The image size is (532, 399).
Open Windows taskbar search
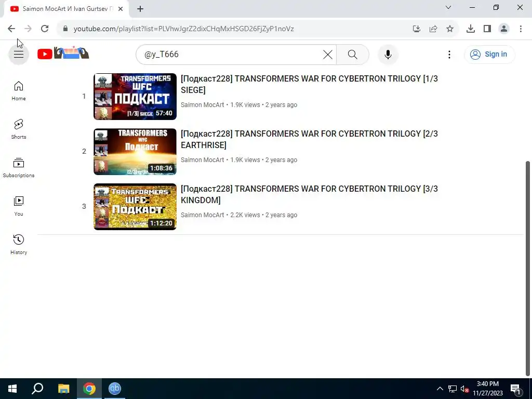[x=37, y=389]
